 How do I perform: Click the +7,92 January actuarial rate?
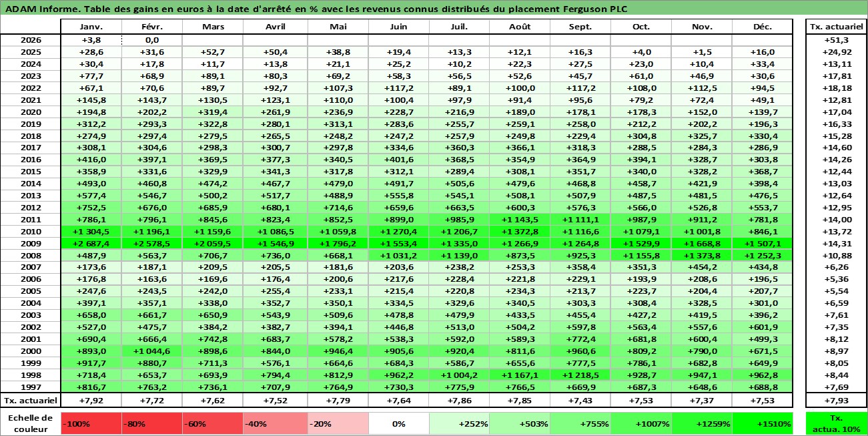[91, 400]
